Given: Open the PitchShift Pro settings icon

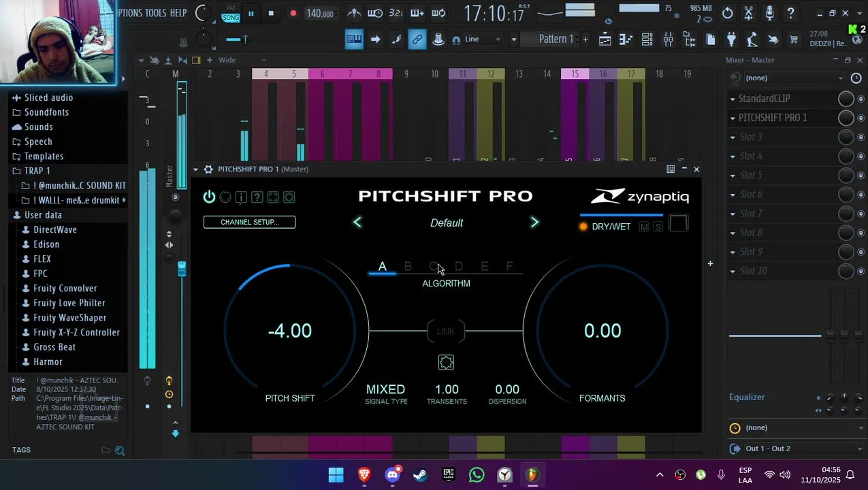Looking at the screenshot, I should click(289, 197).
